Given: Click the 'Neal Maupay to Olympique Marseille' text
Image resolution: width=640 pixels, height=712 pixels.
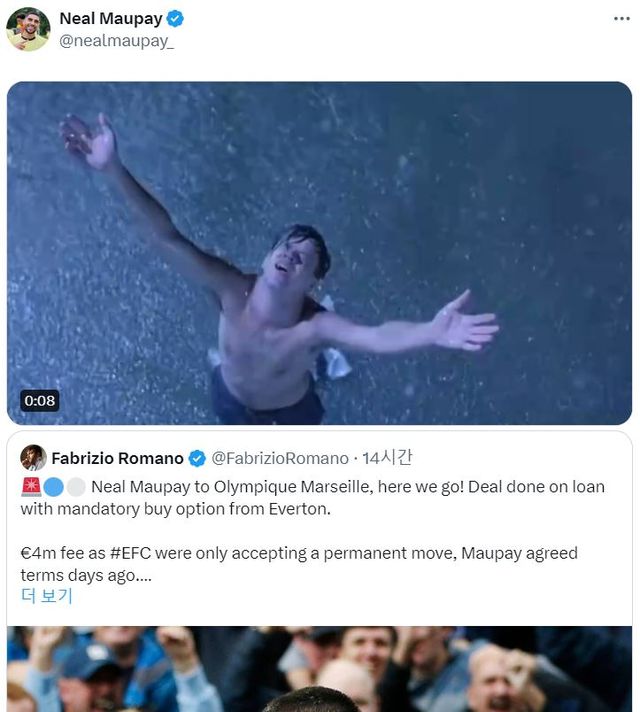Looking at the screenshot, I should pos(250,487).
